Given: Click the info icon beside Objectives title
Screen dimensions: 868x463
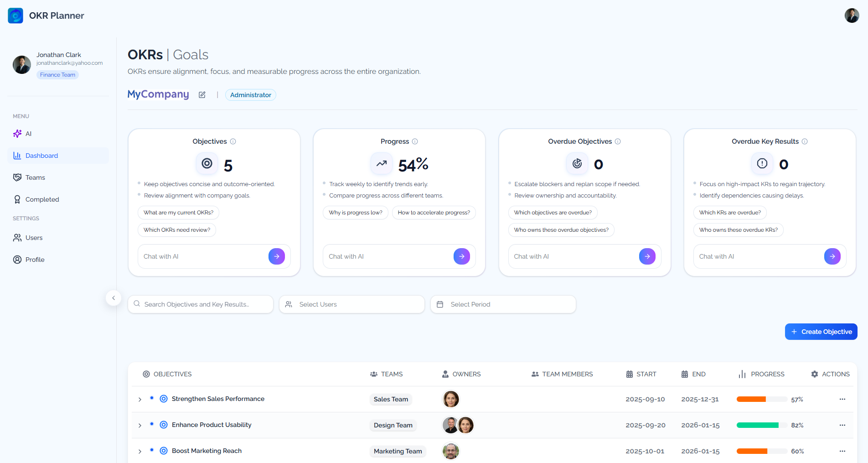Looking at the screenshot, I should tap(233, 141).
